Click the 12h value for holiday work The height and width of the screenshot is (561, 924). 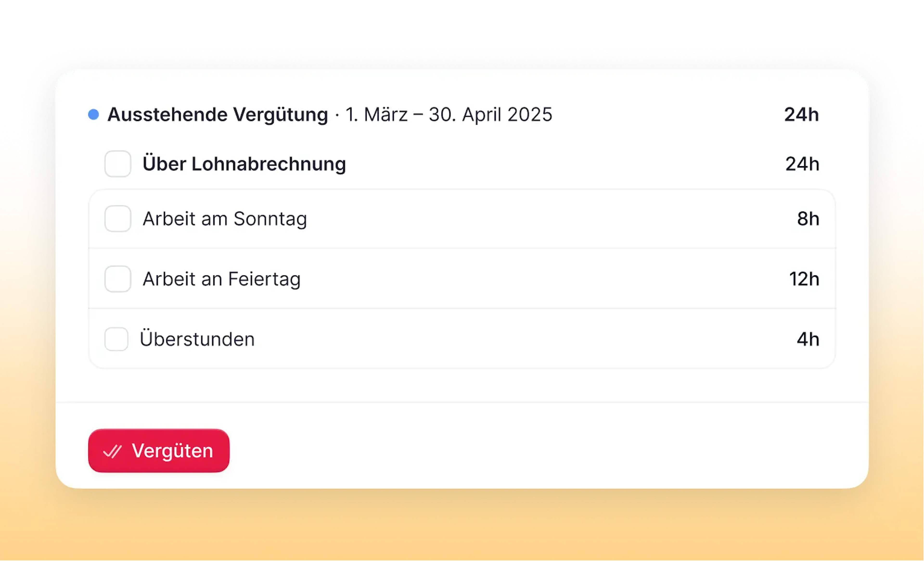point(804,279)
